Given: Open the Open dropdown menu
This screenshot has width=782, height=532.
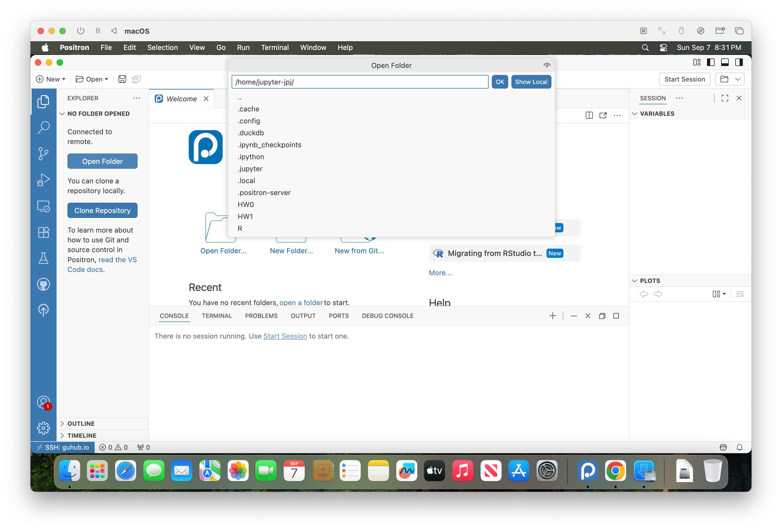Looking at the screenshot, I should (x=92, y=79).
